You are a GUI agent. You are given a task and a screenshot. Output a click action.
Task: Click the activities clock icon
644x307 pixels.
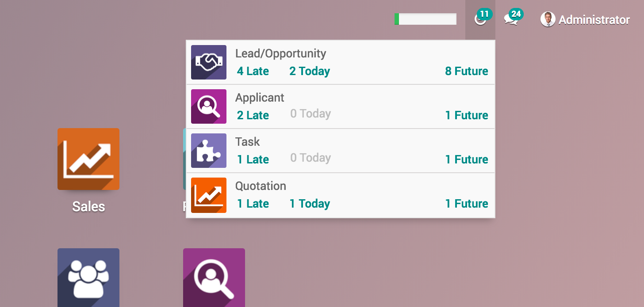[x=479, y=20]
